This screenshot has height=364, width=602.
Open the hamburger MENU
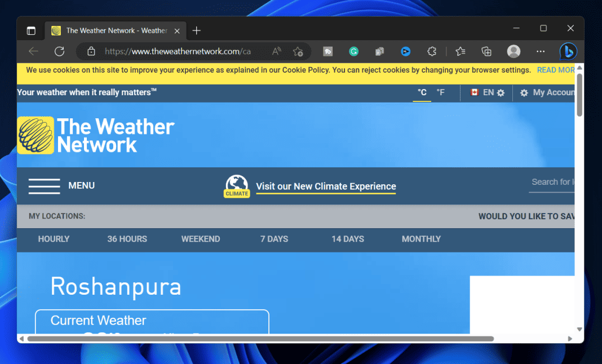[44, 185]
